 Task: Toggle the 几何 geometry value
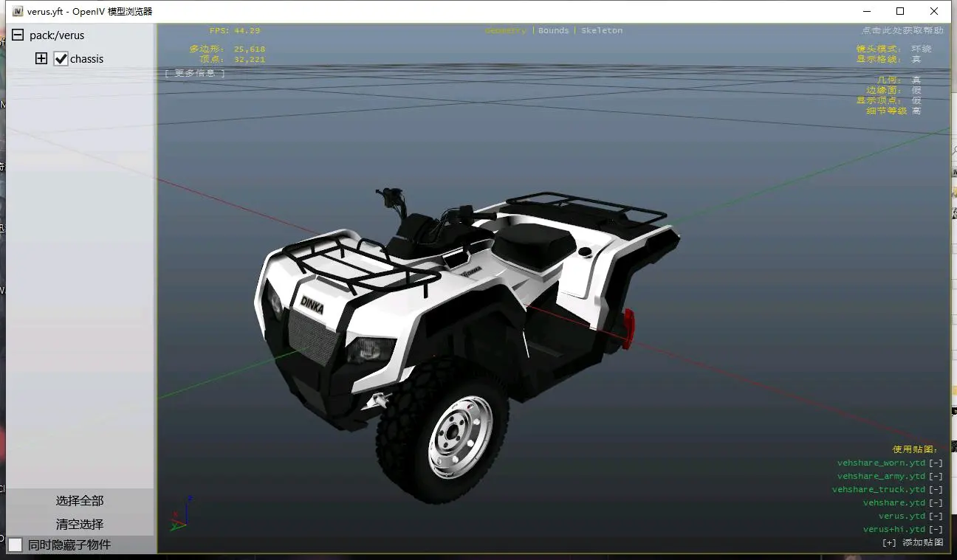(916, 80)
